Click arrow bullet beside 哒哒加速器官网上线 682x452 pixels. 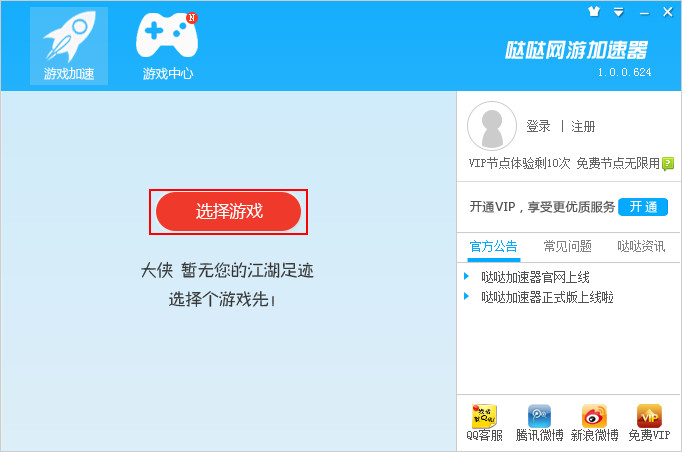(466, 276)
